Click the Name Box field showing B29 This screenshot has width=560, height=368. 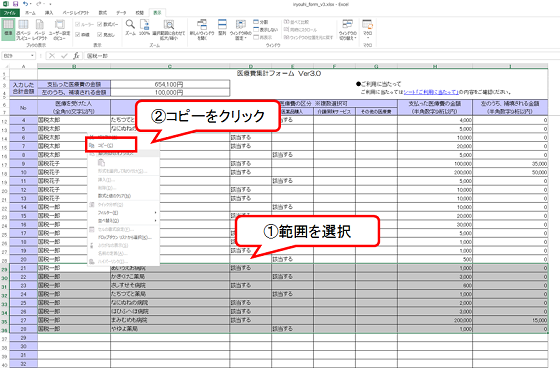click(16, 56)
